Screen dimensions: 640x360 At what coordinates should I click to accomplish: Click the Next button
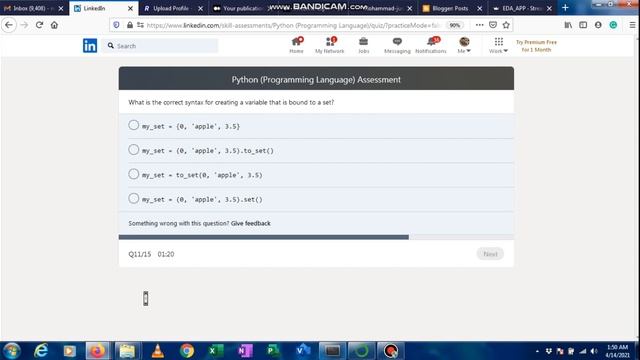(490, 254)
